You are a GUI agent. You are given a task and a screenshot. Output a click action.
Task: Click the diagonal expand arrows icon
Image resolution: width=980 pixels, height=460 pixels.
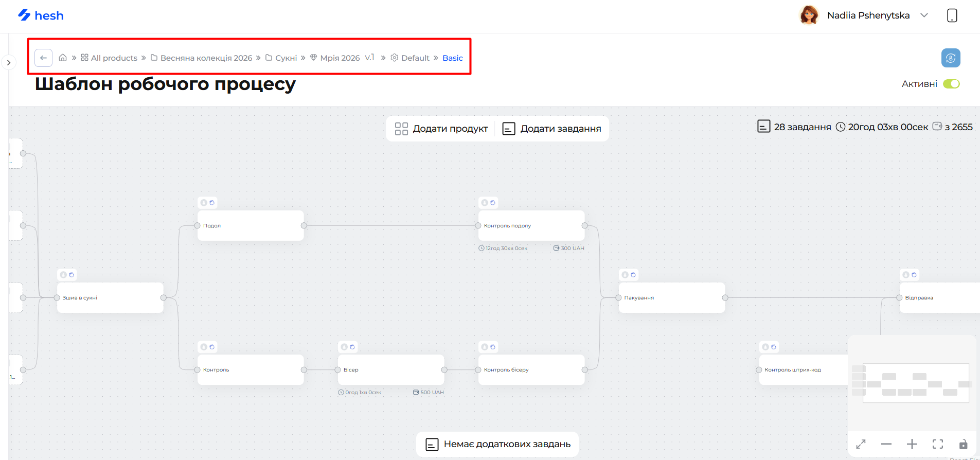(x=861, y=444)
